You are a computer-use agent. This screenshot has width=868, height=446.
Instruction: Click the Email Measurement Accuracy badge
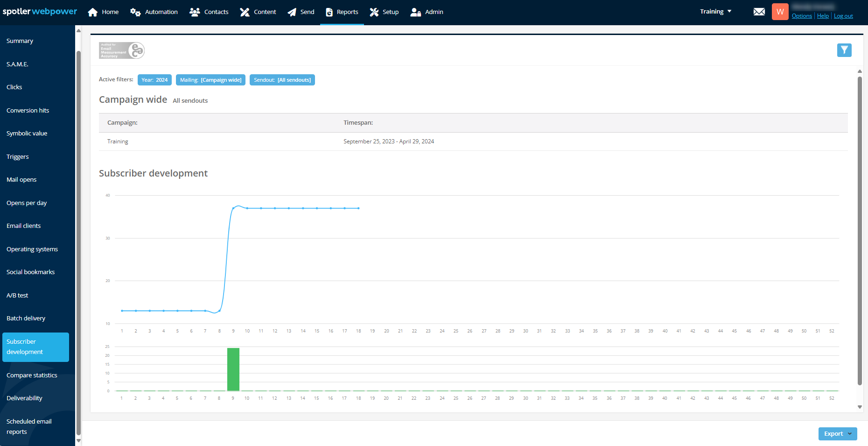122,50
